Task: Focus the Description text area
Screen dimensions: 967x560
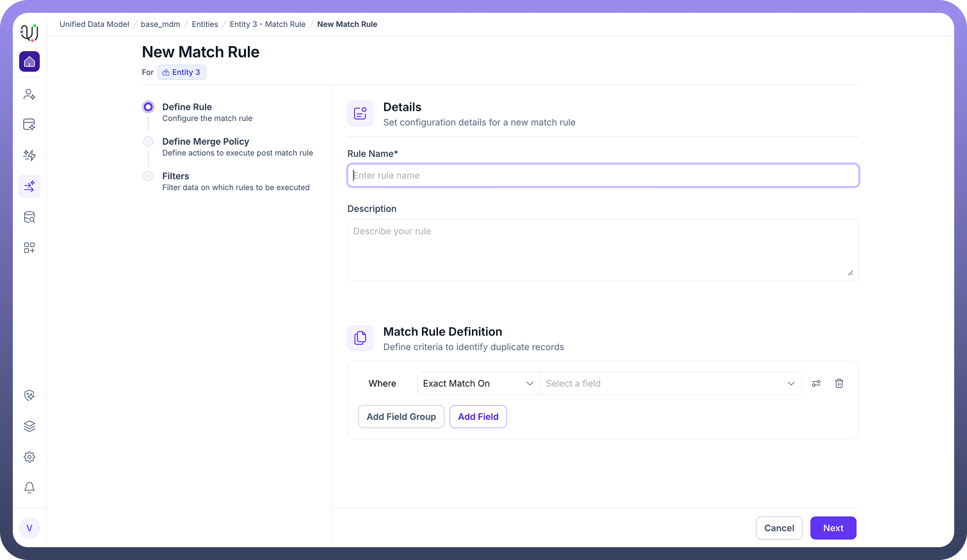Action: [x=603, y=250]
